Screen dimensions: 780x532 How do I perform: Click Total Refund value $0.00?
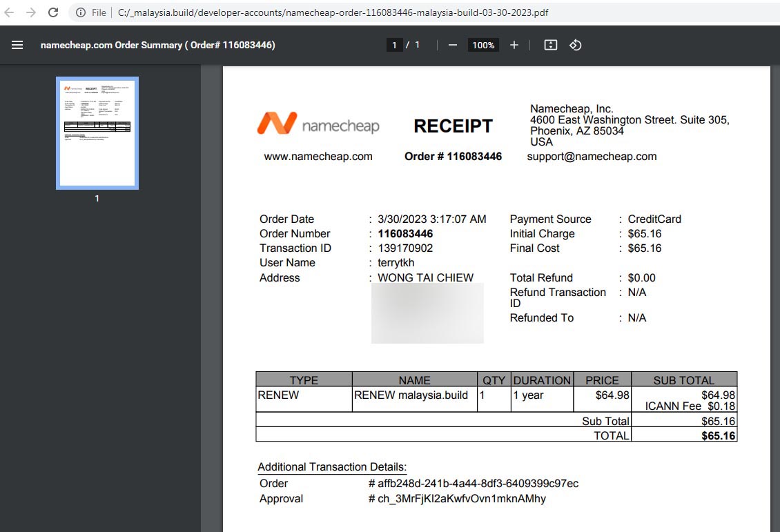(642, 278)
